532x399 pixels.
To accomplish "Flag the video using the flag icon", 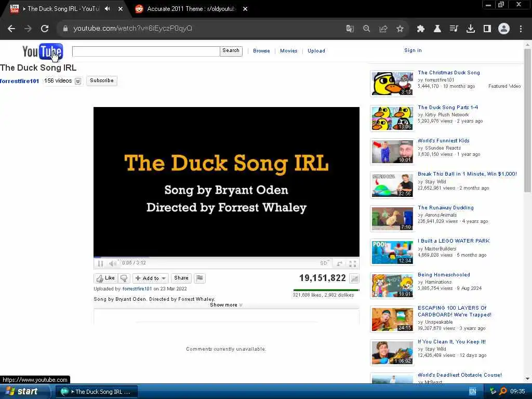I will click(x=200, y=278).
